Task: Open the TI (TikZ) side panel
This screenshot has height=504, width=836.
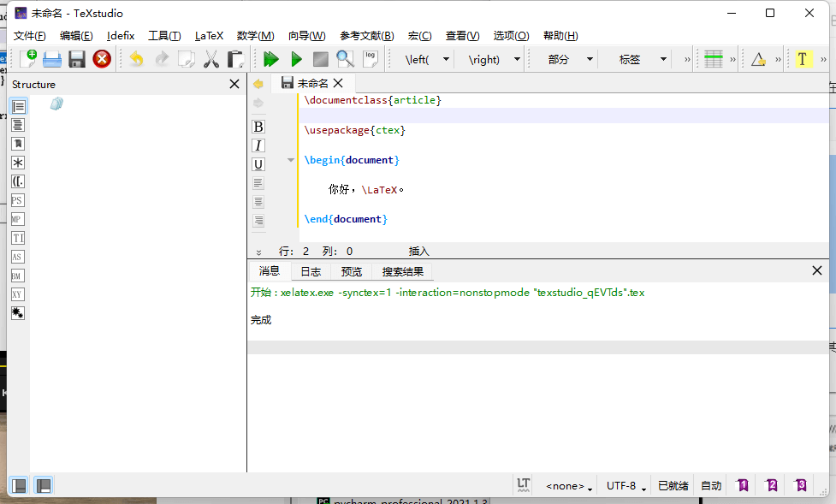Action: tap(18, 238)
